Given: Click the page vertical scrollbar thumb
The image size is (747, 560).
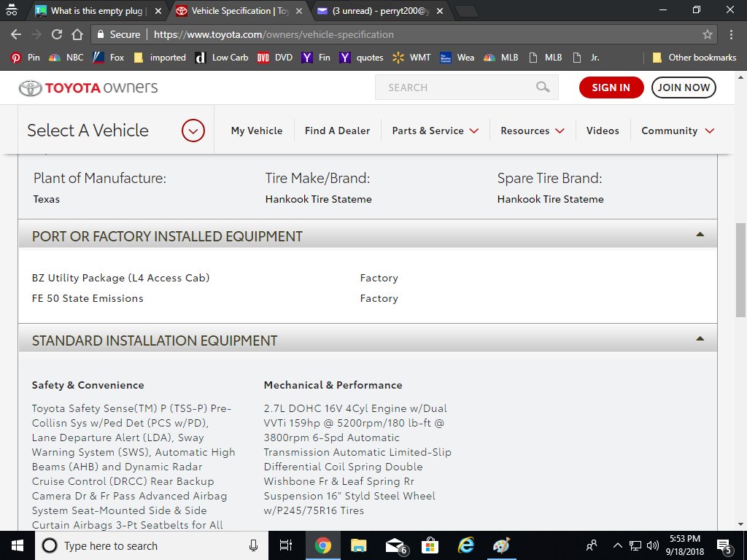Looking at the screenshot, I should [x=740, y=269].
